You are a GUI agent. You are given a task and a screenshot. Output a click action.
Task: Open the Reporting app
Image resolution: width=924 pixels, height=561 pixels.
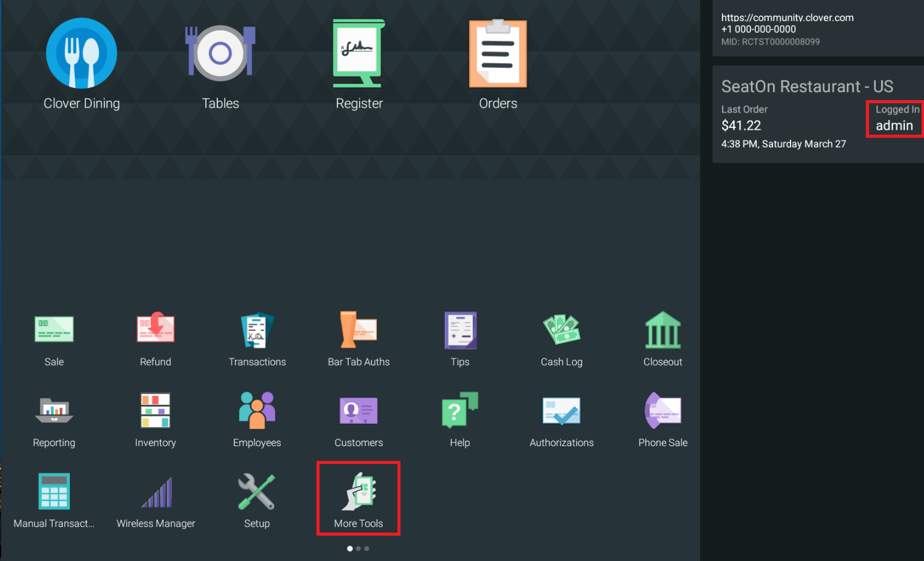54,411
